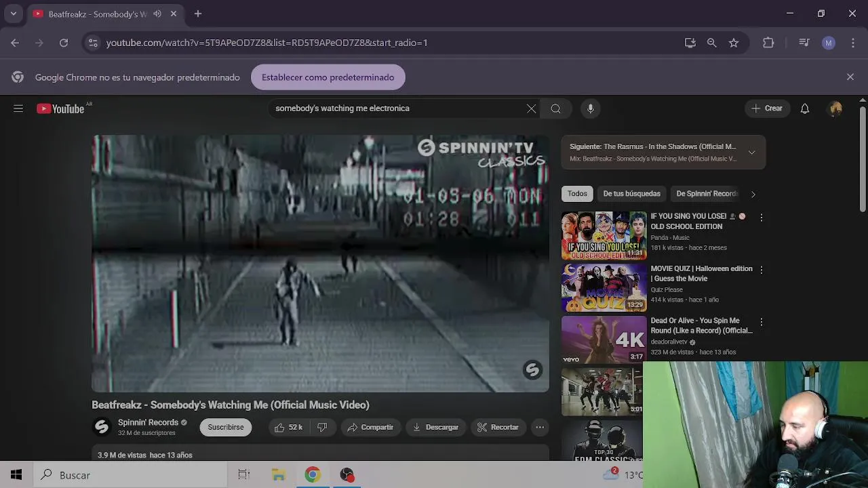
Task: Open options for MOVIE QUIZ Halloween video
Action: pyautogui.click(x=761, y=270)
